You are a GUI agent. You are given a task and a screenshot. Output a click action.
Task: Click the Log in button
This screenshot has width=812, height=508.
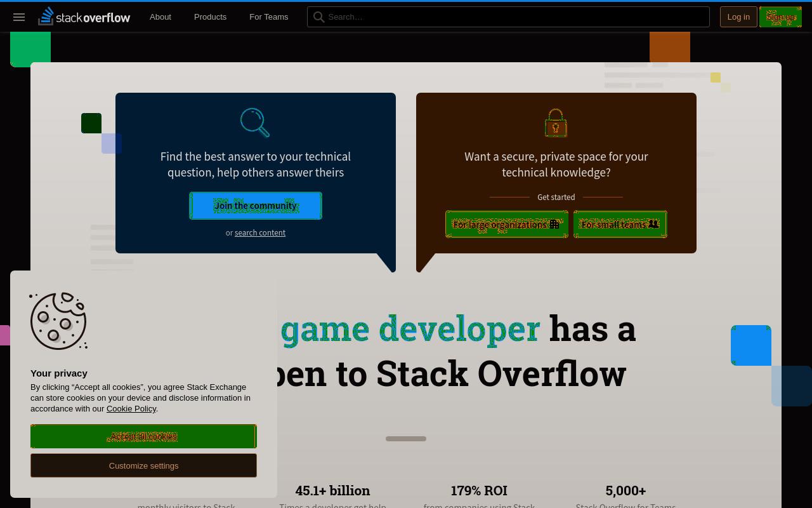[x=738, y=17]
